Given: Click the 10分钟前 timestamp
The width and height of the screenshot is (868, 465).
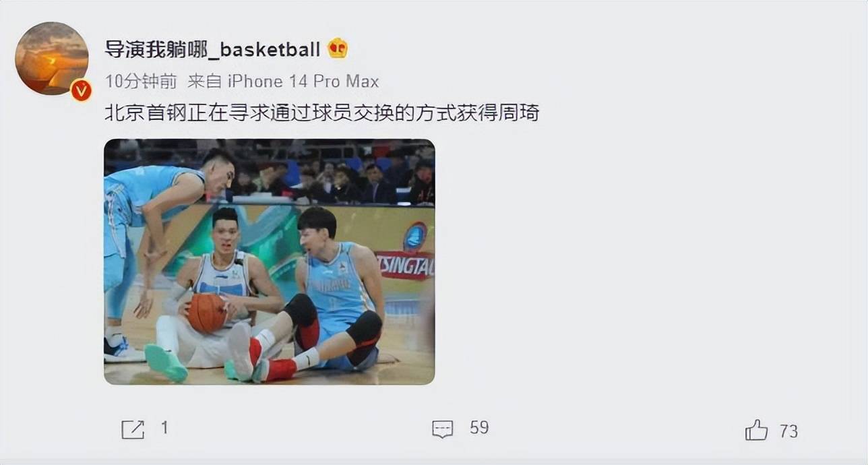Looking at the screenshot, I should [141, 82].
